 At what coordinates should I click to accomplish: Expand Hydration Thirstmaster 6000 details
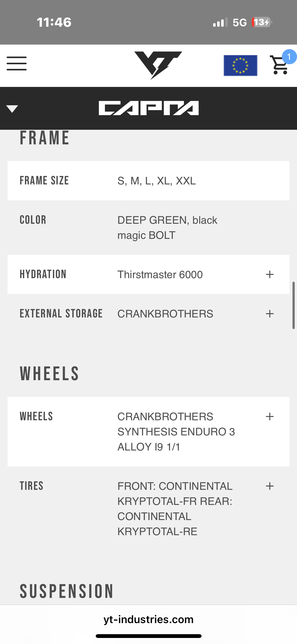pyautogui.click(x=270, y=274)
